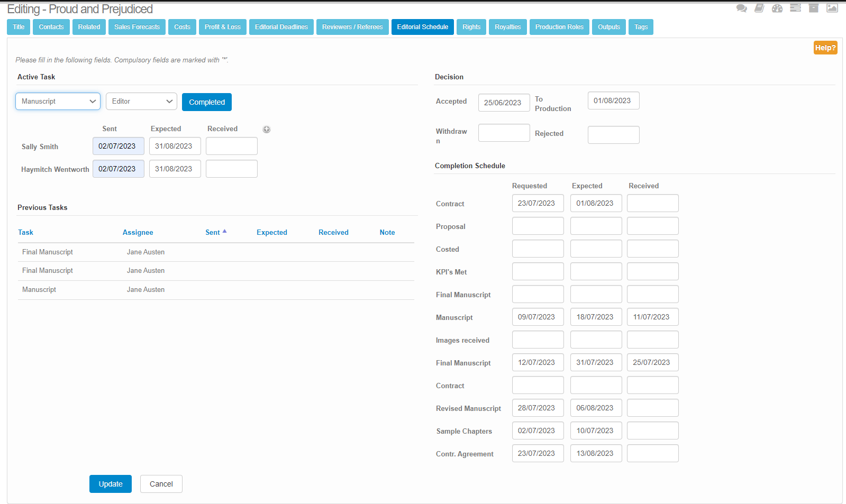Click the book icon in the header
The image size is (846, 504).
pyautogui.click(x=759, y=8)
